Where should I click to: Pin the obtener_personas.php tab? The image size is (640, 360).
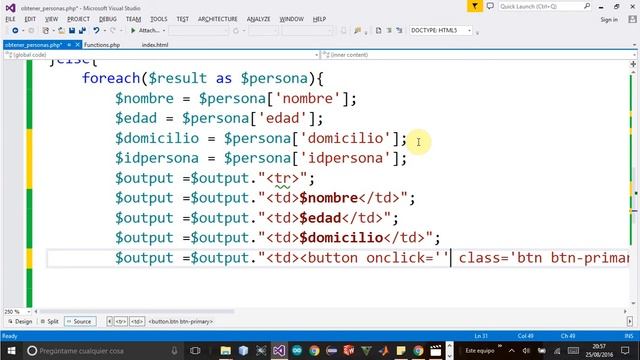tap(69, 44)
